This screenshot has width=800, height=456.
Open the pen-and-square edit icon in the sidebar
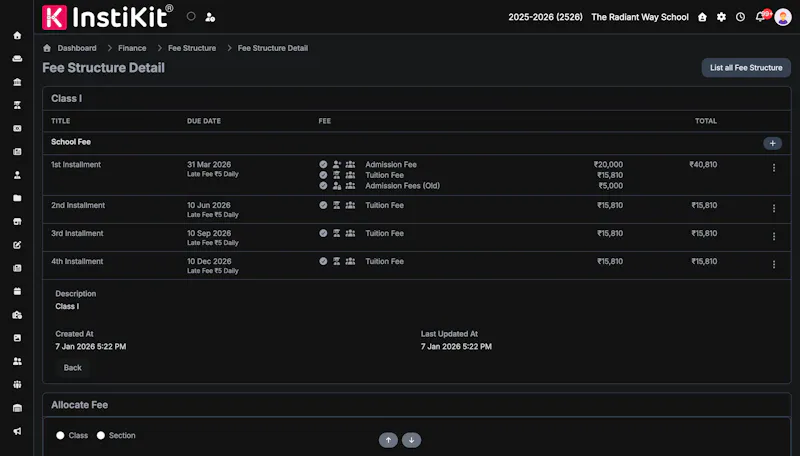coord(17,245)
